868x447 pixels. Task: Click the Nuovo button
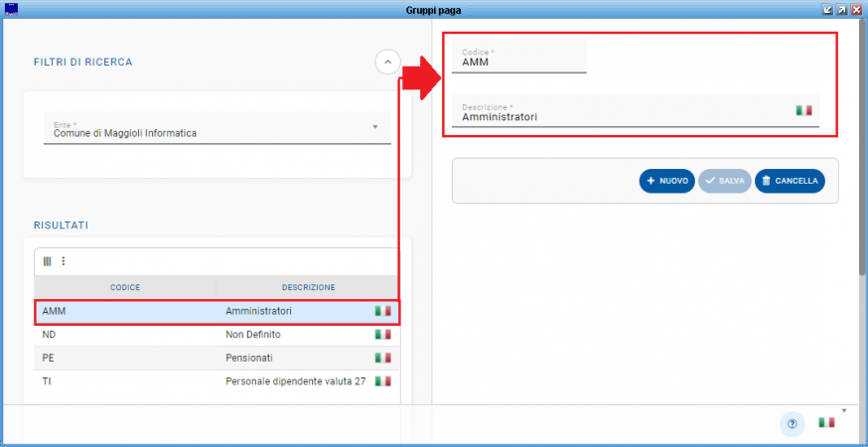667,181
